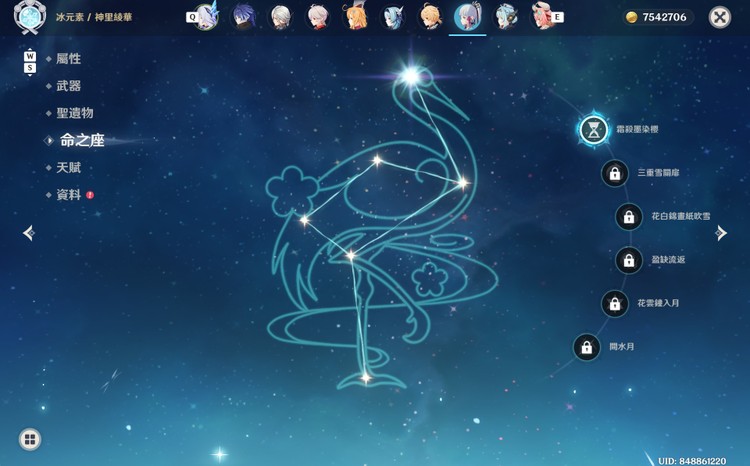750x466 pixels.
Task: Click the red alert badge beside 資料
Action: [x=90, y=195]
